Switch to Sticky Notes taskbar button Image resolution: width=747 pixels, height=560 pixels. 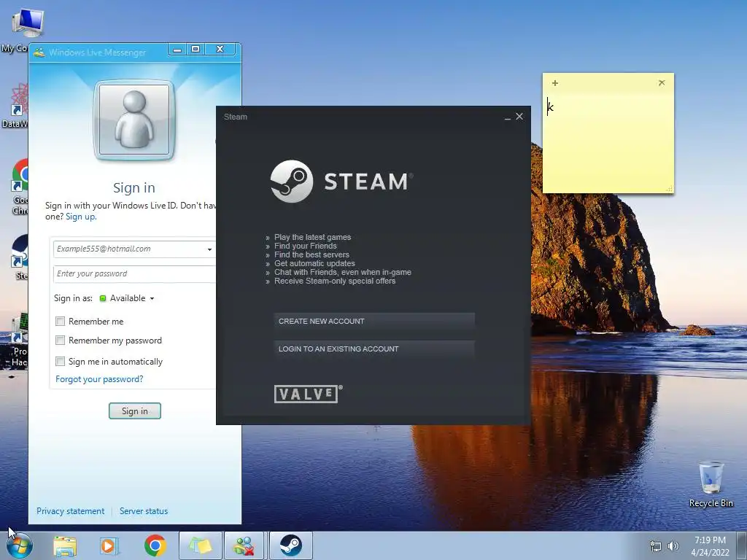click(x=201, y=545)
